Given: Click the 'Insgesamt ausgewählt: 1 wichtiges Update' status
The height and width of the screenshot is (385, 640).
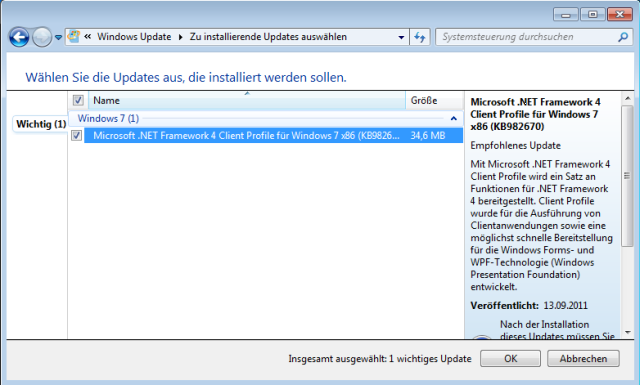Looking at the screenshot, I should pyautogui.click(x=380, y=358).
